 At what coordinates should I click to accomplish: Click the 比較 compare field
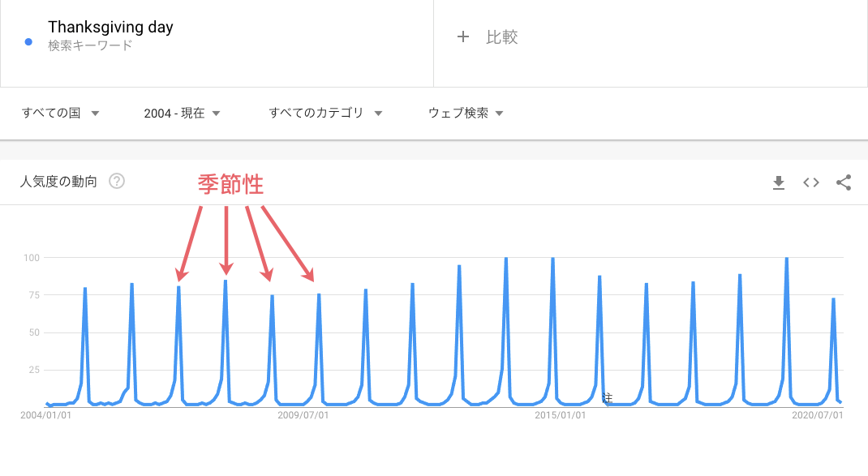click(x=502, y=37)
